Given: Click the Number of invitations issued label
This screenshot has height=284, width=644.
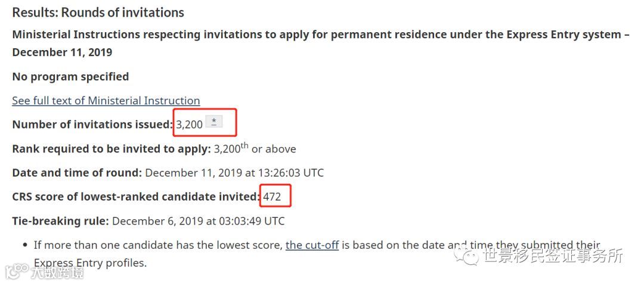Looking at the screenshot, I should 92,124.
